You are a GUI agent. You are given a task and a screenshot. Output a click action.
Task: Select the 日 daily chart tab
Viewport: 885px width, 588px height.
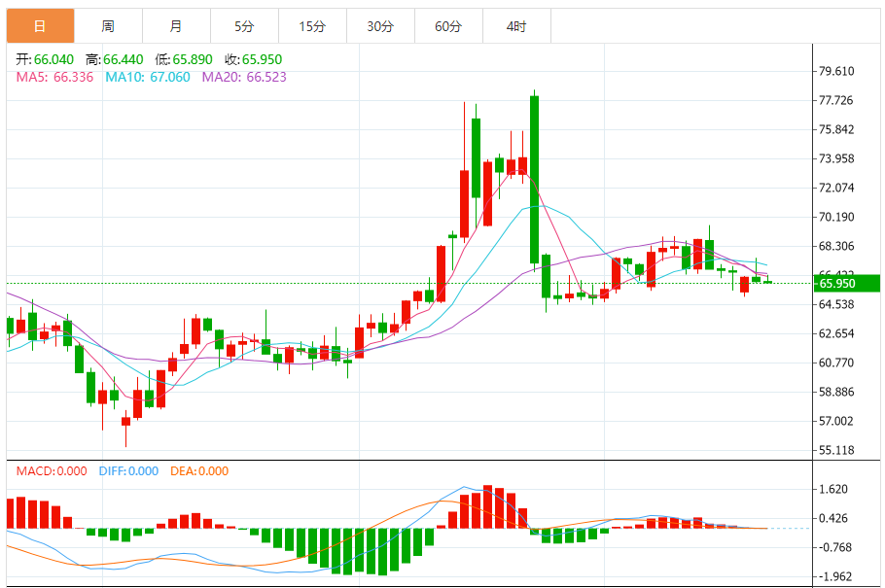coord(40,26)
